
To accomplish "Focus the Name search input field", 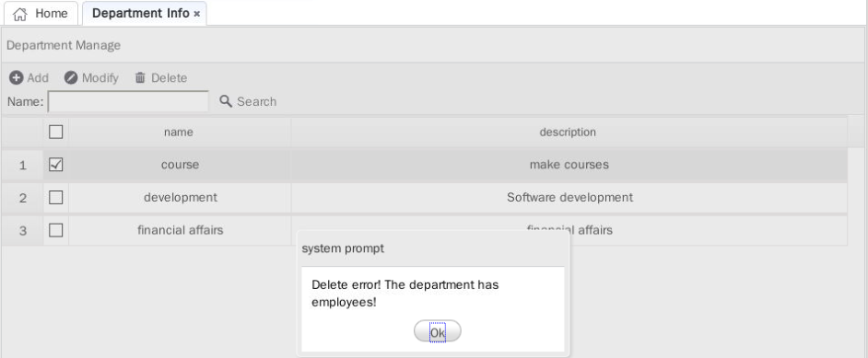I will [x=128, y=101].
